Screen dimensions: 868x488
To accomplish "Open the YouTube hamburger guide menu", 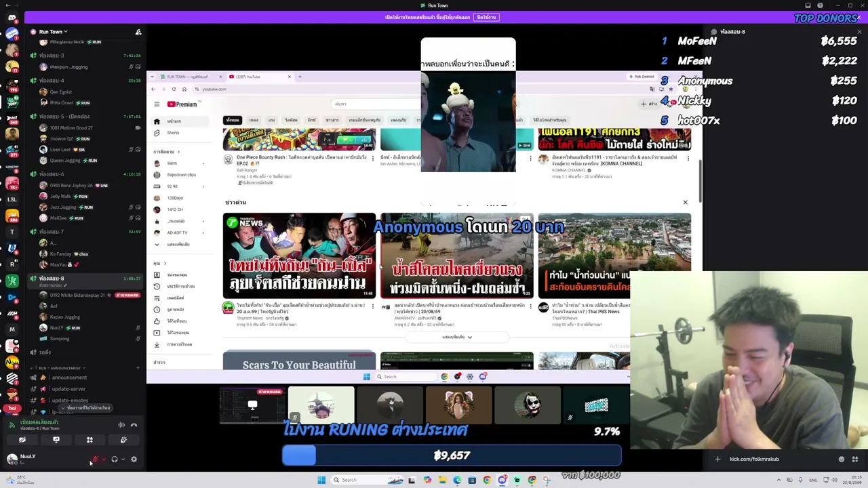I will pyautogui.click(x=157, y=104).
